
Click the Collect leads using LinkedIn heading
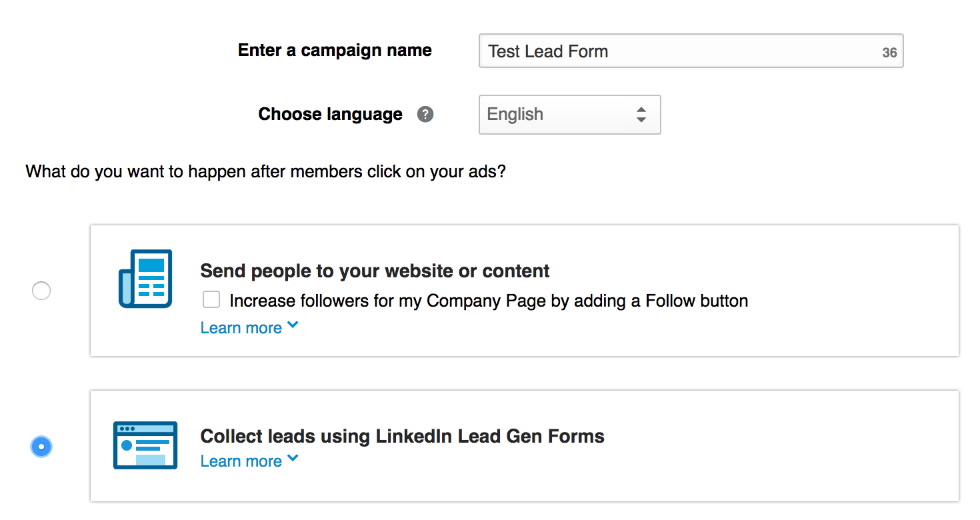click(402, 436)
